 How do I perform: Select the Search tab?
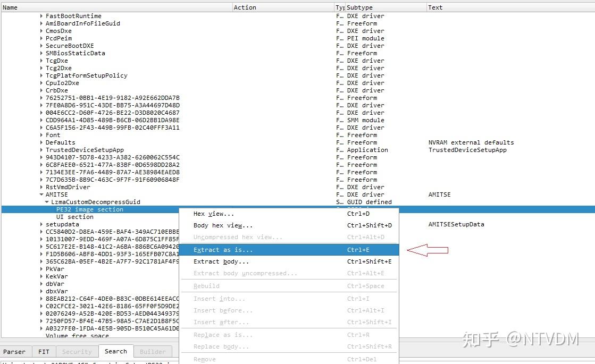point(116,351)
